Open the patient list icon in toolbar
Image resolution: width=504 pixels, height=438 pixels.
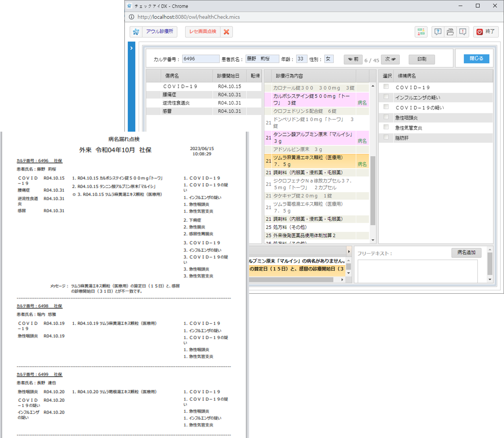(421, 32)
